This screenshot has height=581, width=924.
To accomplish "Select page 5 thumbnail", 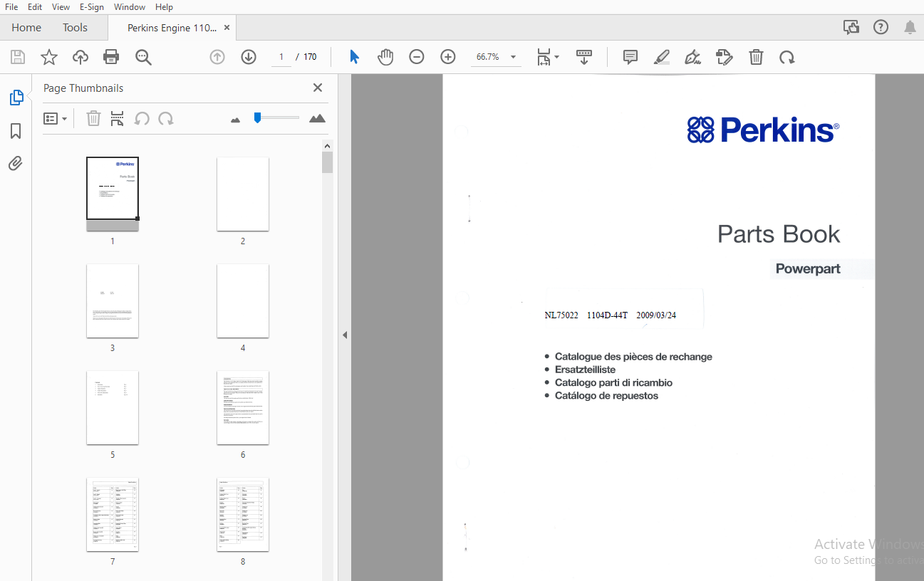I will (x=113, y=407).
